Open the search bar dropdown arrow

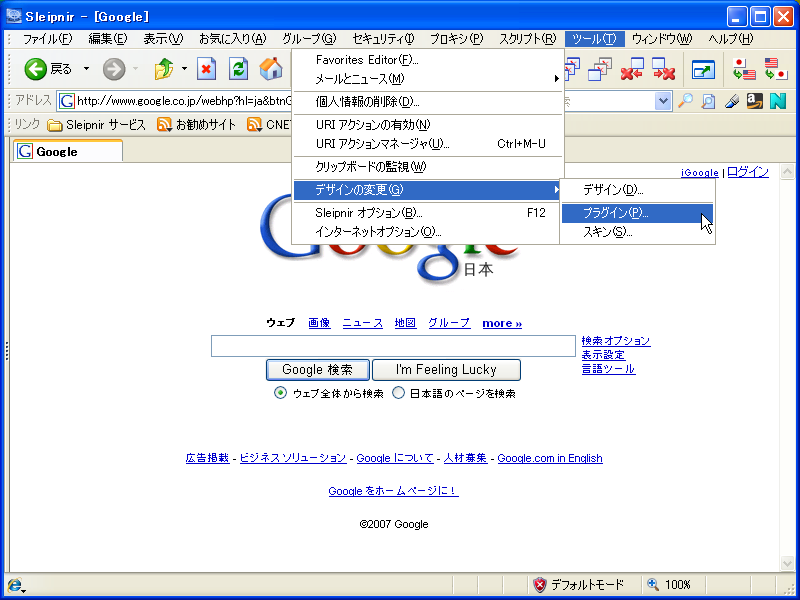(662, 101)
